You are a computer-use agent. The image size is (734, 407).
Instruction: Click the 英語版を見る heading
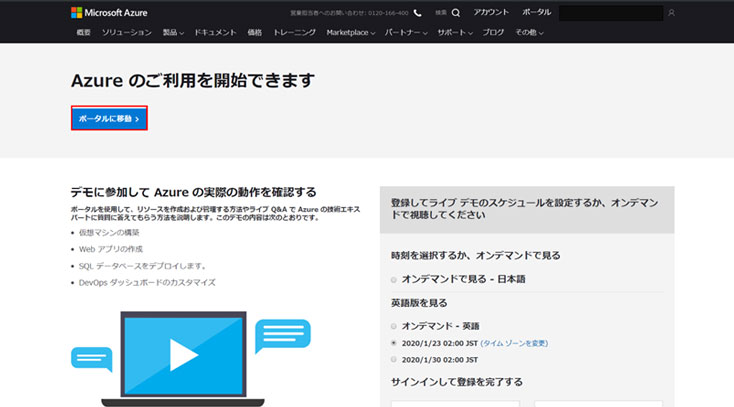tap(419, 303)
